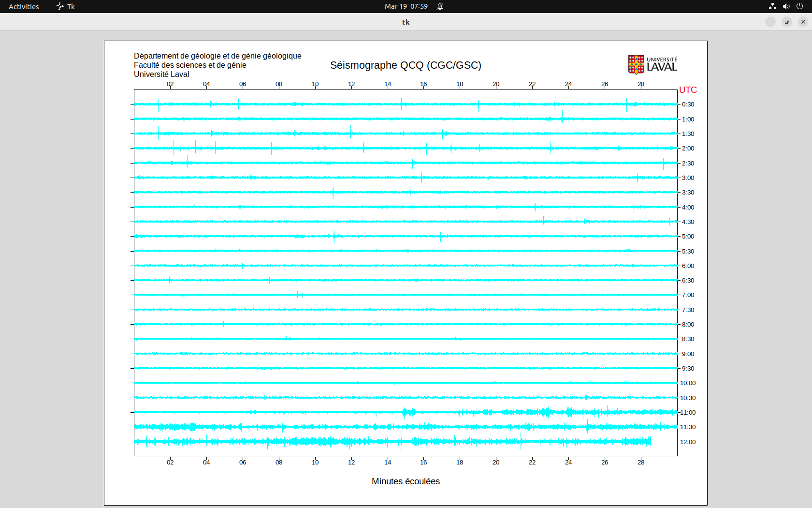Click the Département de géologie header text
Image resolution: width=812 pixels, height=508 pixels.
click(217, 56)
